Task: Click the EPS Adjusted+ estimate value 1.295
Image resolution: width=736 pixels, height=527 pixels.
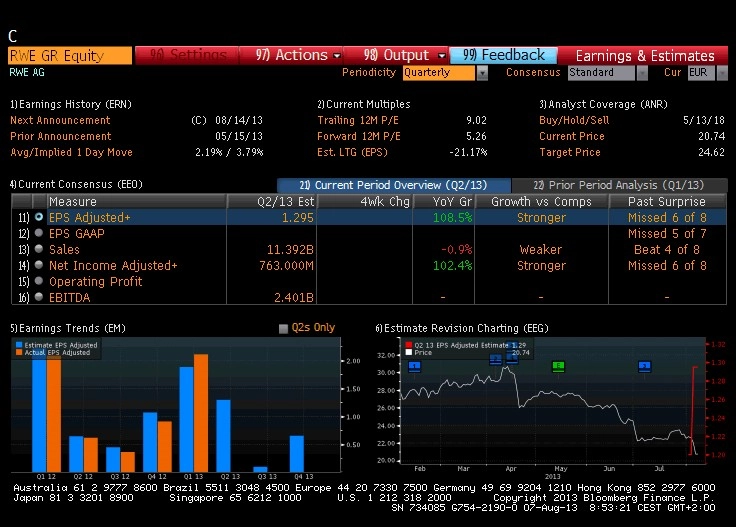Action: click(x=298, y=217)
